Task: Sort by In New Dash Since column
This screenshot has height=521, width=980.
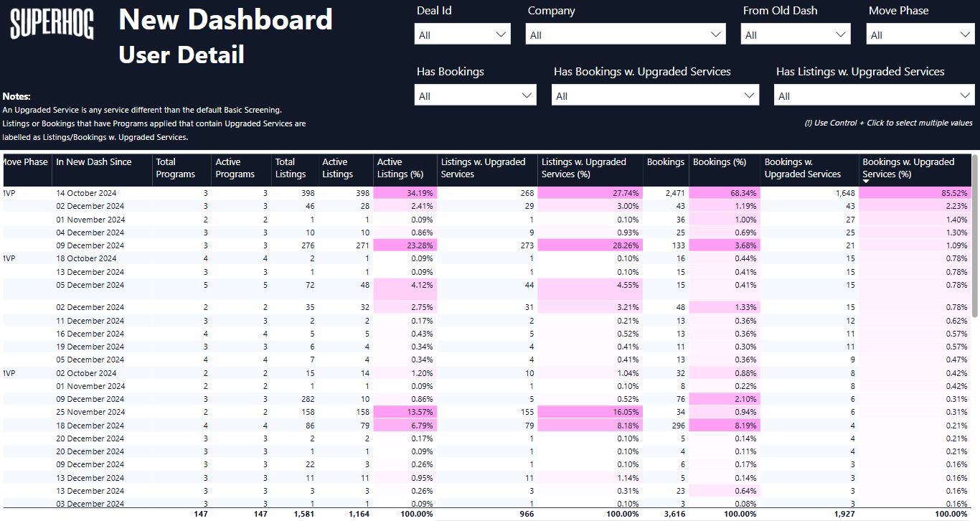Action: [94, 162]
